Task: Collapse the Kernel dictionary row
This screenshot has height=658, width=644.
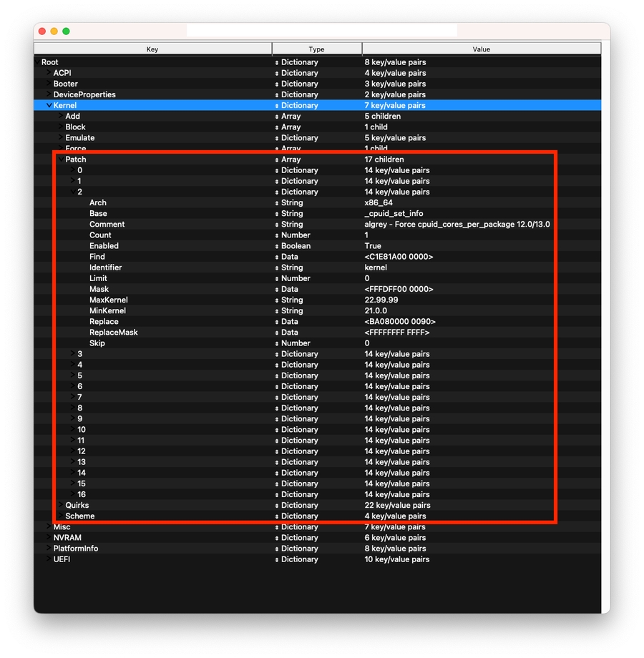Action: (49, 105)
